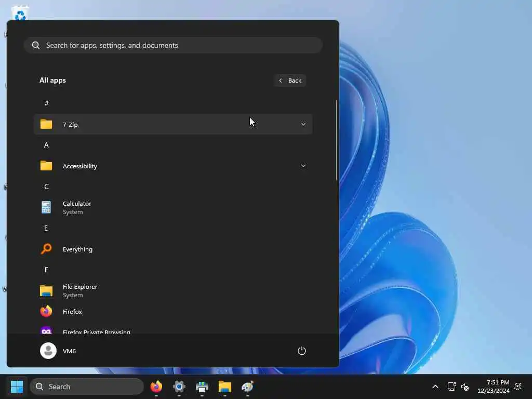532x399 pixels.
Task: Click the VM6 user avatar
Action: (x=48, y=351)
